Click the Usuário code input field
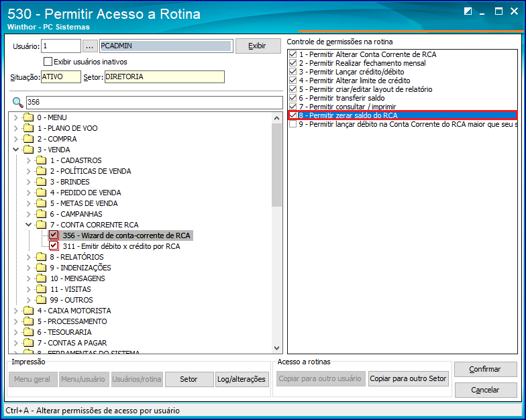 coord(61,46)
